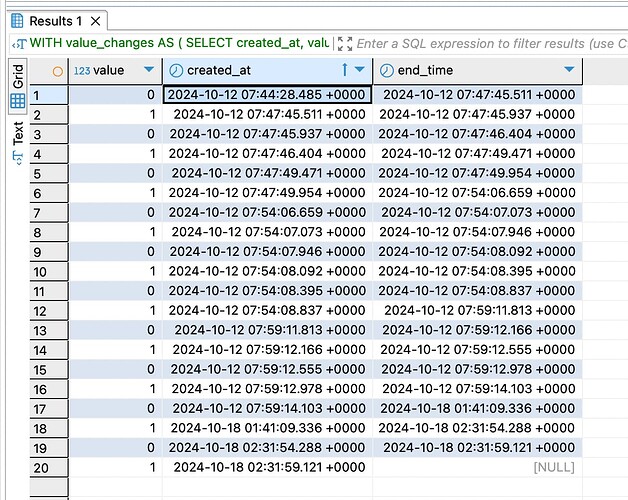
Task: Select end_time cell 07:59:14.103
Action: (477, 389)
